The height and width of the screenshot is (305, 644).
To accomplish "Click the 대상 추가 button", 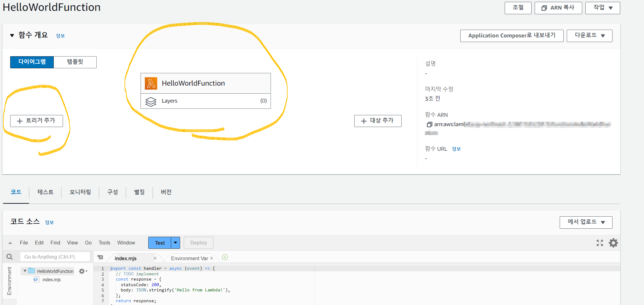I will (x=378, y=121).
